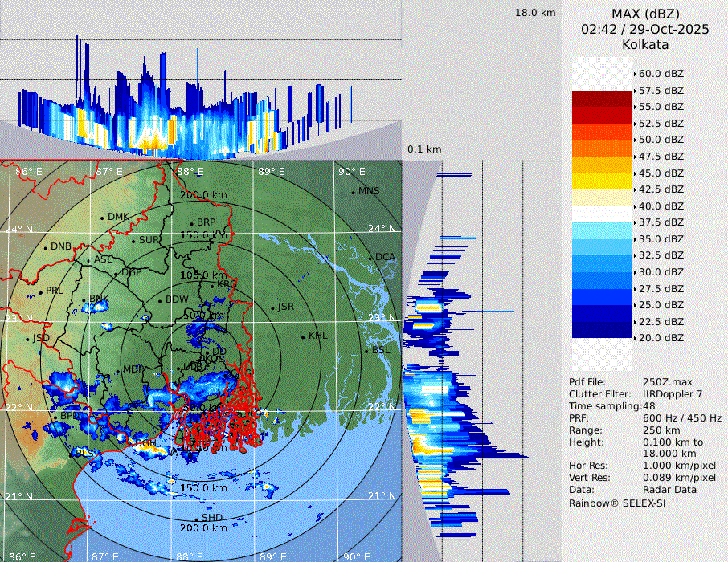Select the Kolkata radar site label
This screenshot has height=562, width=728.
pos(645,45)
